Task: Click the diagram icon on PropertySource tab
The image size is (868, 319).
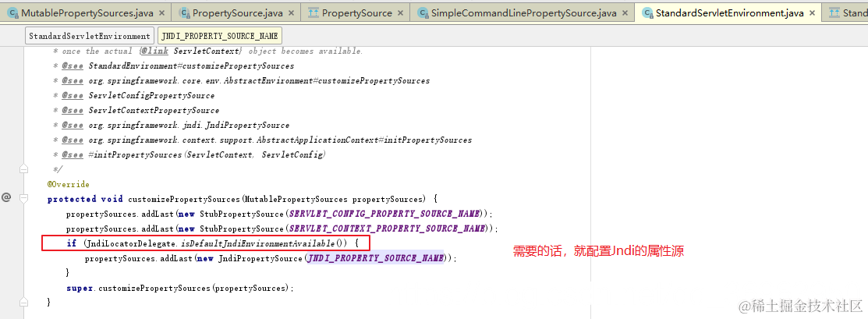Action: [312, 12]
